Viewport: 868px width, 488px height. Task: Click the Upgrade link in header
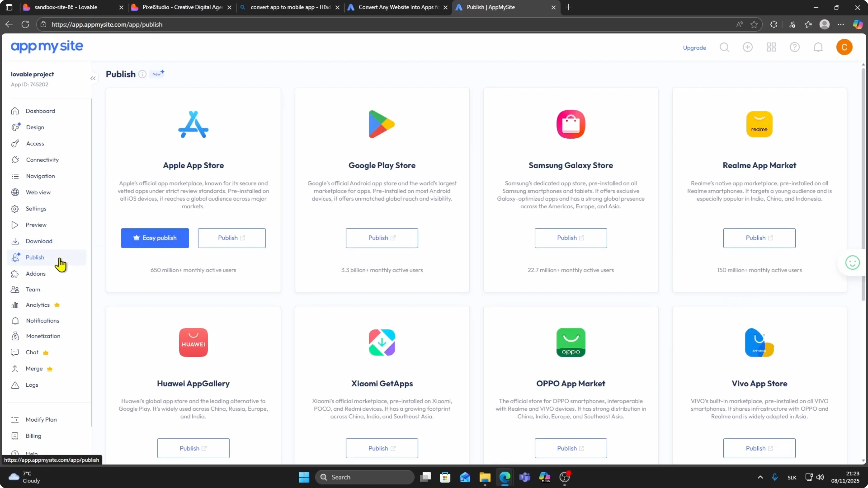(x=694, y=47)
